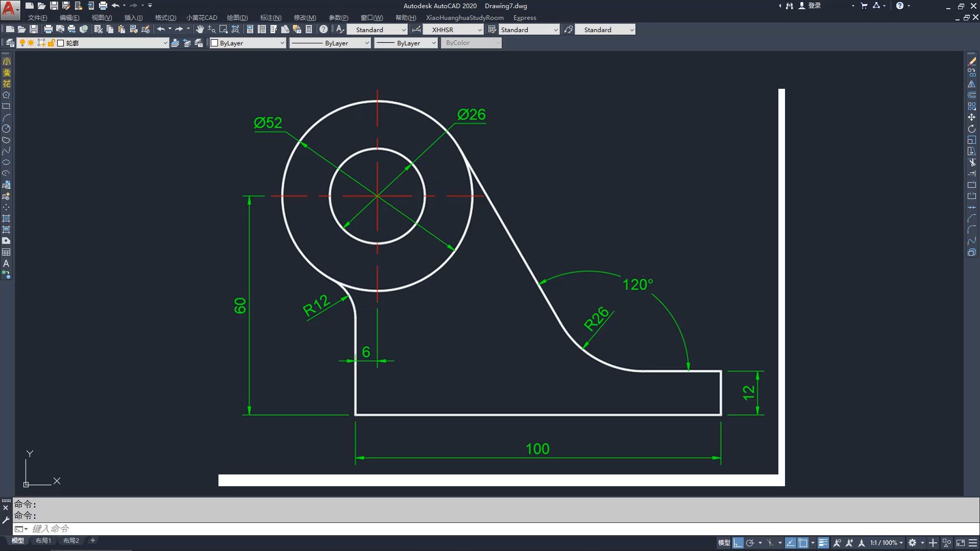Click the AutoCAD application menu button
This screenshot has height=551, width=980.
pos(10,10)
